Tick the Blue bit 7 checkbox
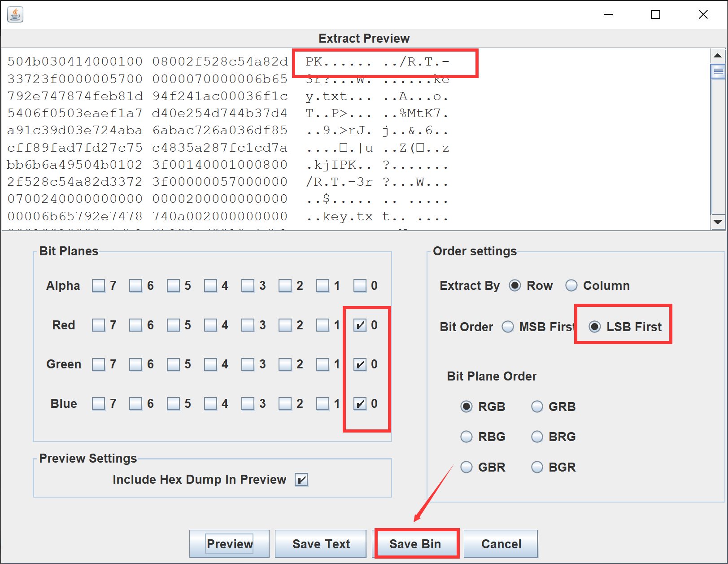The height and width of the screenshot is (564, 728). pos(98,404)
